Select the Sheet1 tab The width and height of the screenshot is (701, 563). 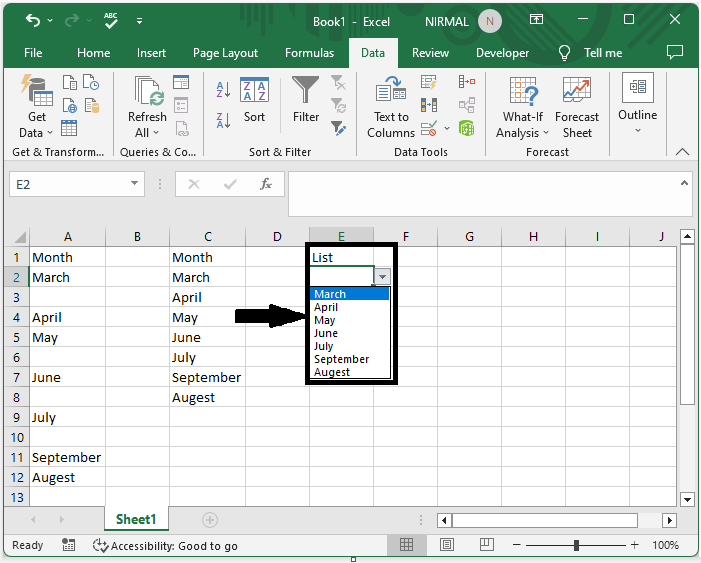tap(136, 519)
